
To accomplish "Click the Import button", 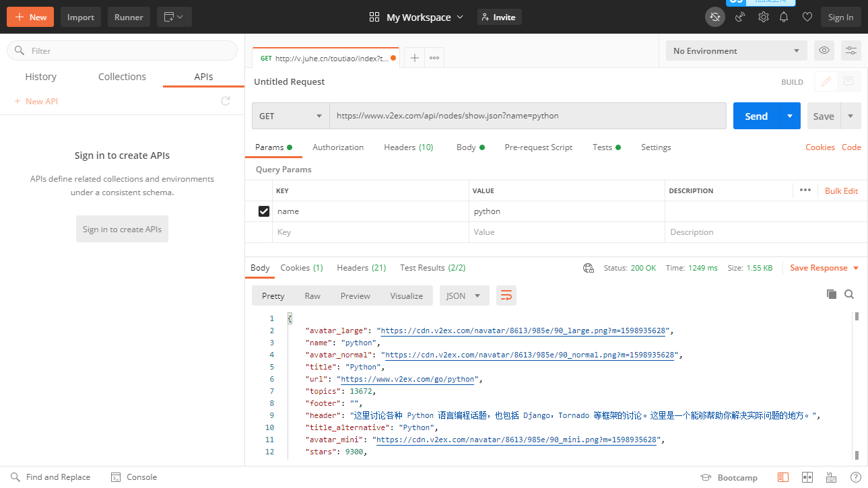I will 81,17.
